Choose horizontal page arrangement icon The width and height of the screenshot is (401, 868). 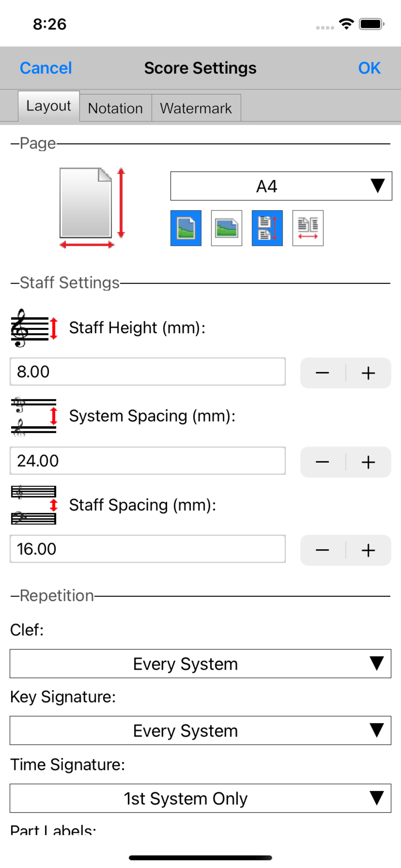308,228
